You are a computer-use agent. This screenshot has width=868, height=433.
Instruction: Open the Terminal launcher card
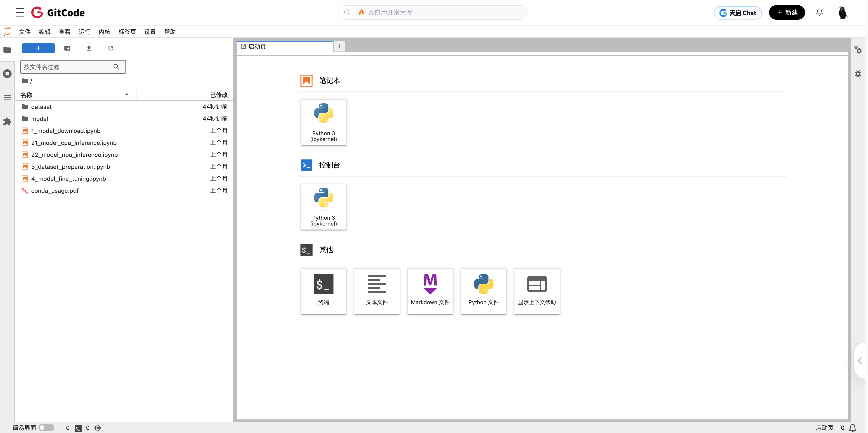323,291
